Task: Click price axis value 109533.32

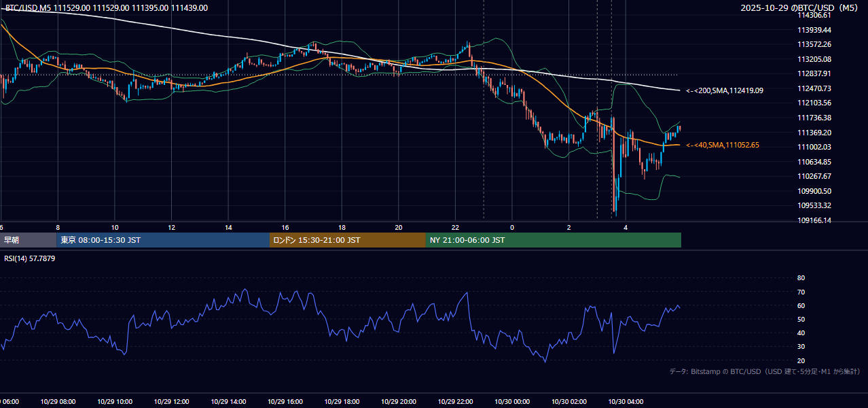Action: (814, 205)
